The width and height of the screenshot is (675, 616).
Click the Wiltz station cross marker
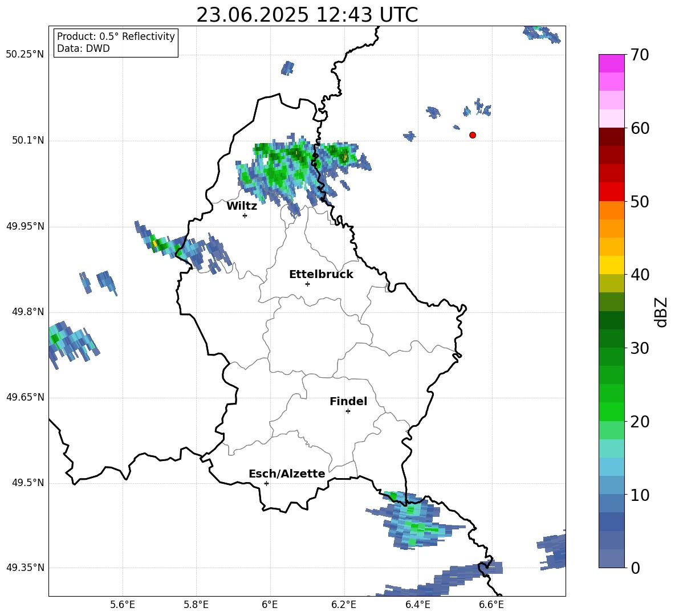(x=245, y=215)
